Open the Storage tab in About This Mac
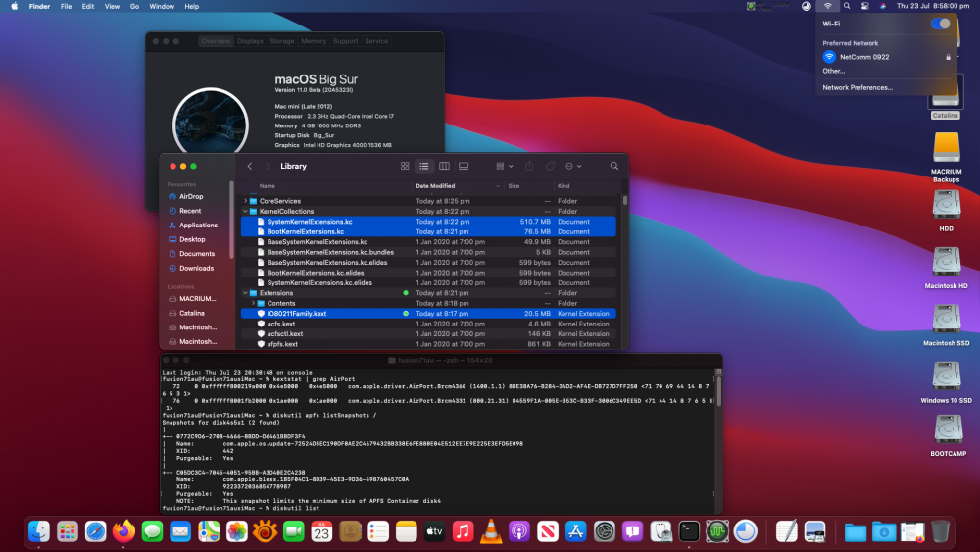 click(282, 41)
